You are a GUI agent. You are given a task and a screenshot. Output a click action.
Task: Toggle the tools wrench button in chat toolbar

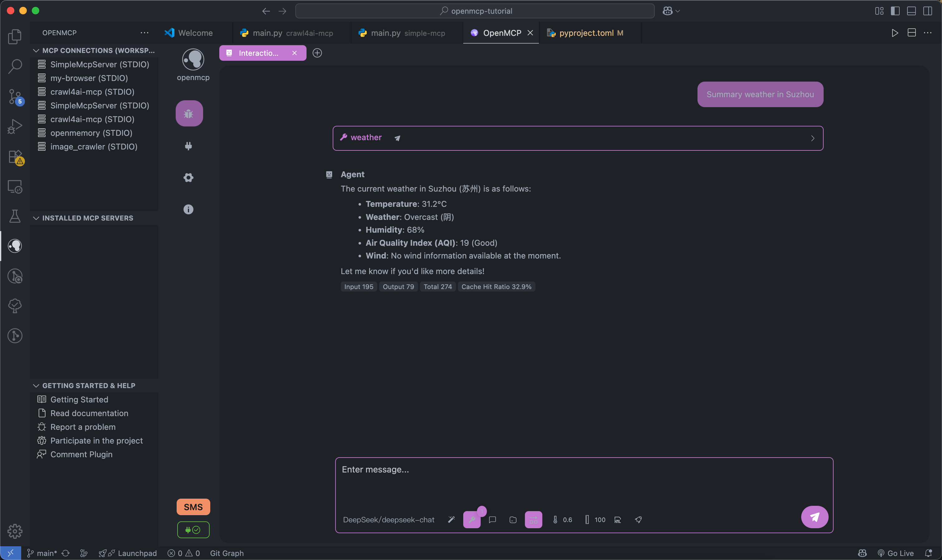pos(471,520)
